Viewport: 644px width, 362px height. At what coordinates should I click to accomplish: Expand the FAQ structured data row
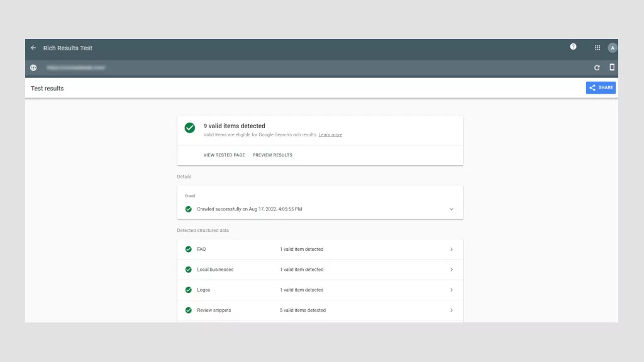point(451,250)
